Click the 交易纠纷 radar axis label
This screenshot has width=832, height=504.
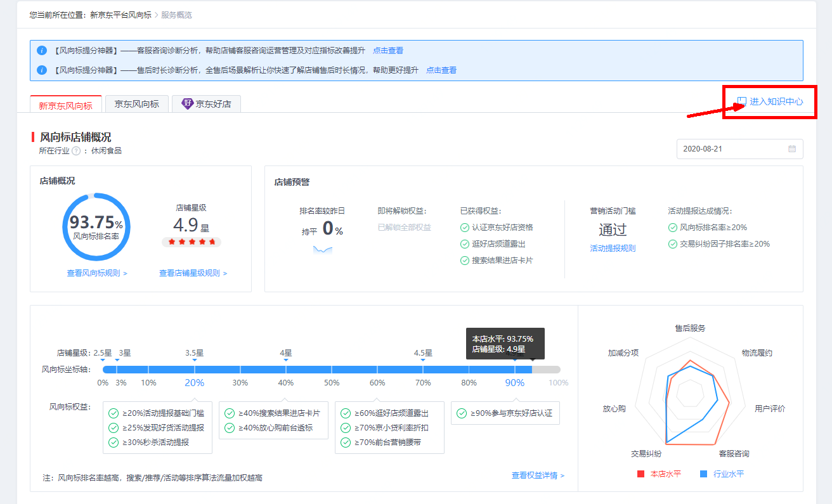pos(646,454)
